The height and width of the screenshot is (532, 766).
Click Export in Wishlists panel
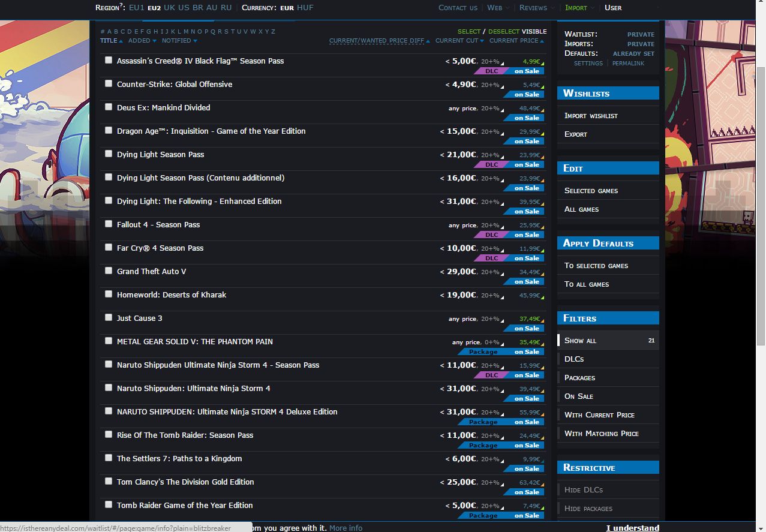coord(576,134)
